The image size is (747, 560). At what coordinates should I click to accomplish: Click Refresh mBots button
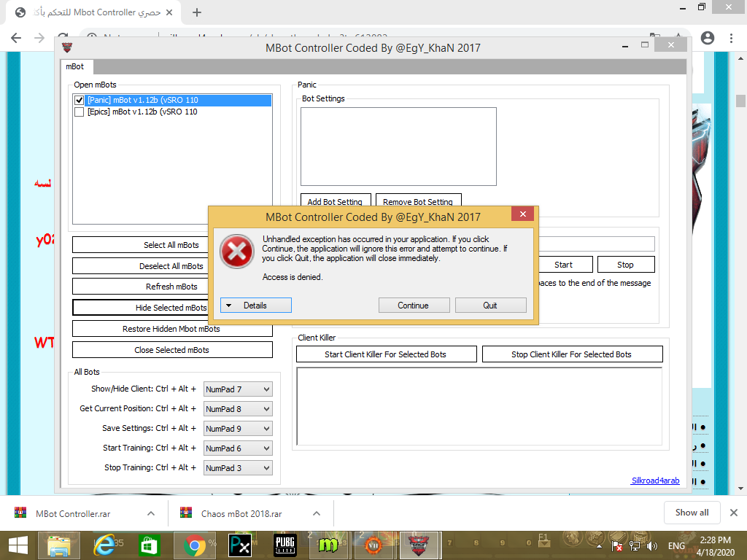141,286
